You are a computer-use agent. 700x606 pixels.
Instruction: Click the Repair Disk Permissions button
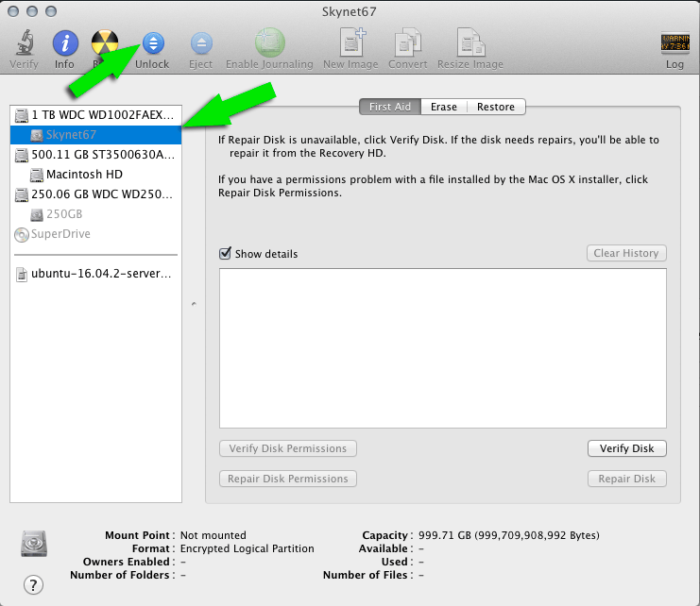coord(288,479)
